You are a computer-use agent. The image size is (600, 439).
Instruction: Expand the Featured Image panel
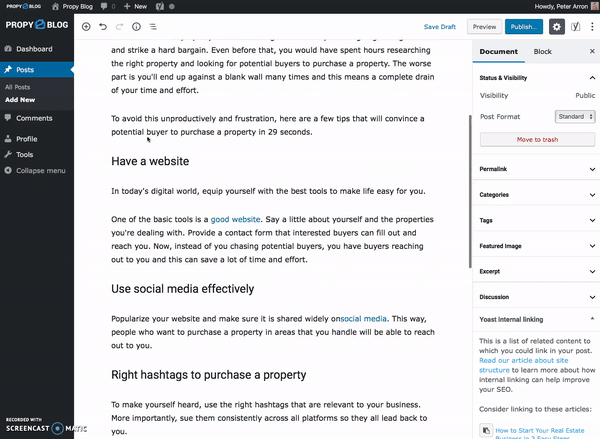pos(535,245)
